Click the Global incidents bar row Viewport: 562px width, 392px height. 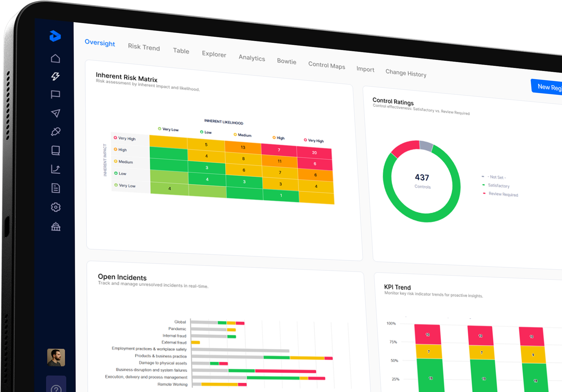click(217, 323)
